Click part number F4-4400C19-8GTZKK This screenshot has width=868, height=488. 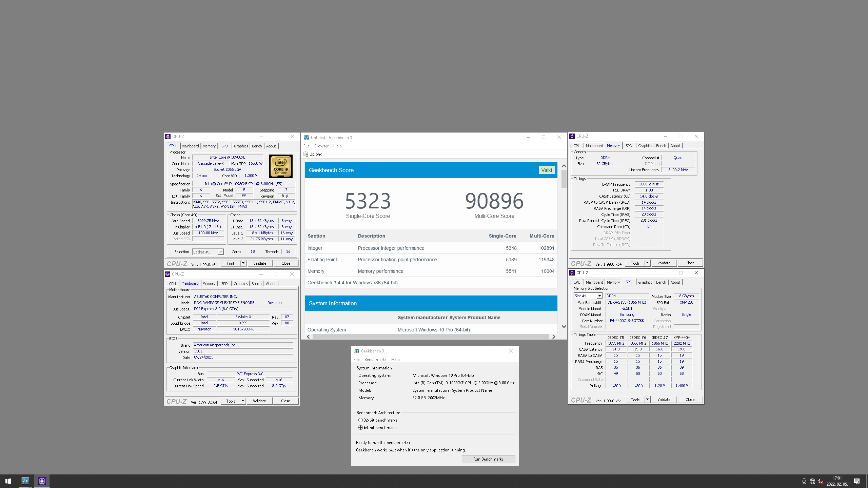click(627, 321)
